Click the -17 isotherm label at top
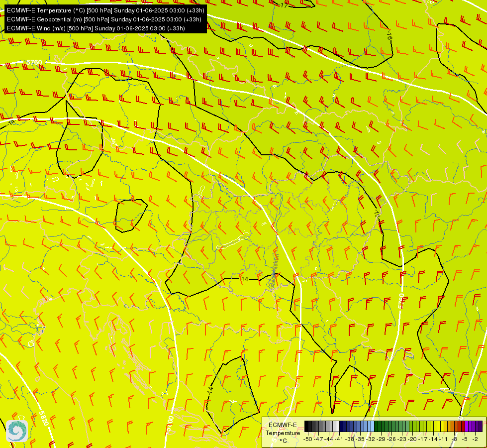The image size is (487, 448). coord(284,5)
